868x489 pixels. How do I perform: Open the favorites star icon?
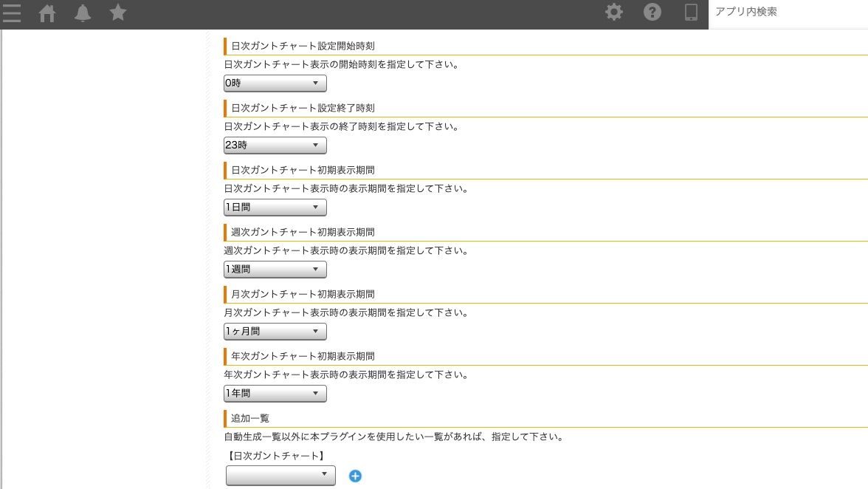(x=118, y=12)
